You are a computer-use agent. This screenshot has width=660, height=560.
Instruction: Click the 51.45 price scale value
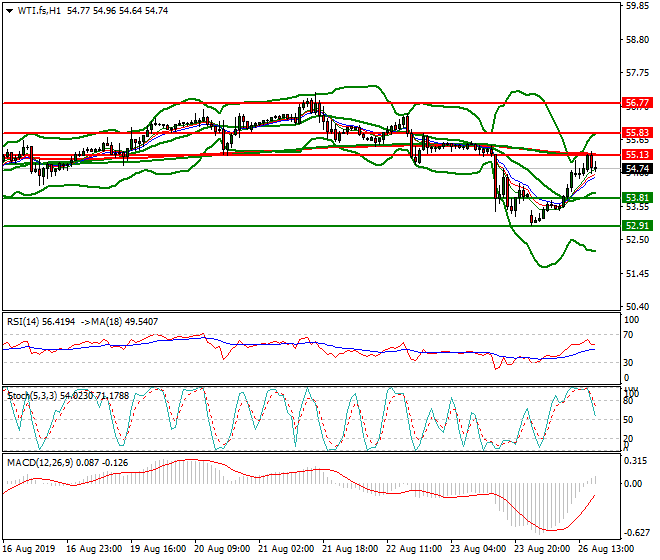point(637,274)
